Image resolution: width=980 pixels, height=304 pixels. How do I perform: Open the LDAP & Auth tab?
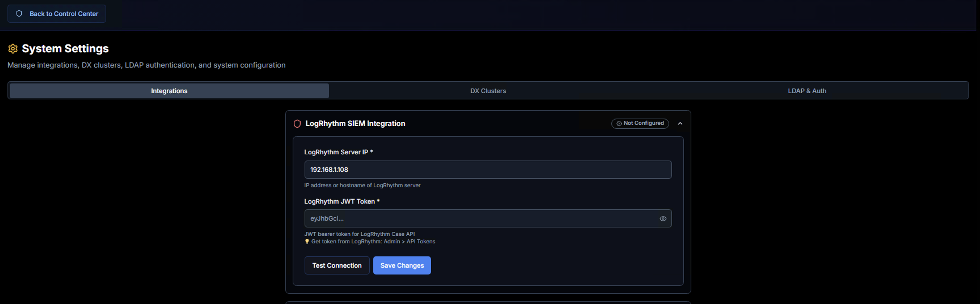[x=807, y=90]
